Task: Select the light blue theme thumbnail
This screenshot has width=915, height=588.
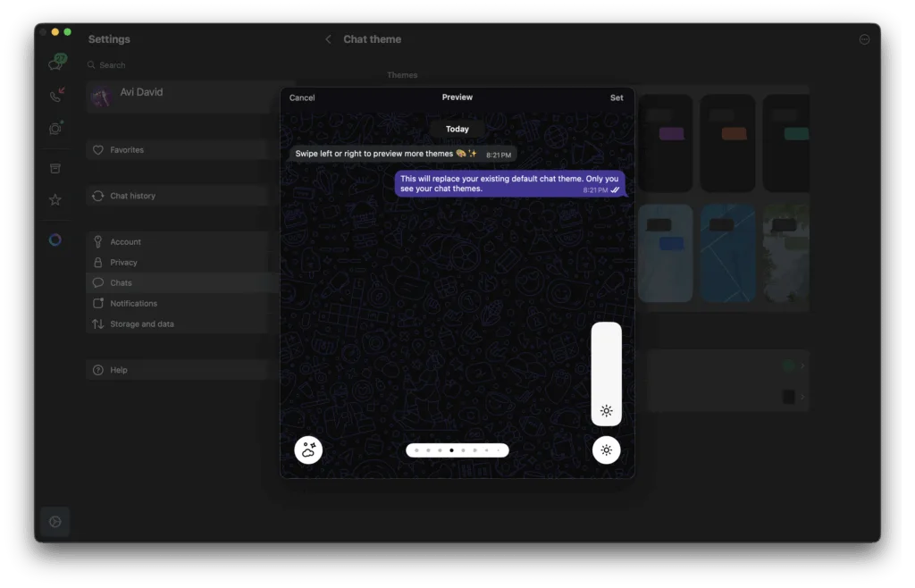Action: pos(666,253)
